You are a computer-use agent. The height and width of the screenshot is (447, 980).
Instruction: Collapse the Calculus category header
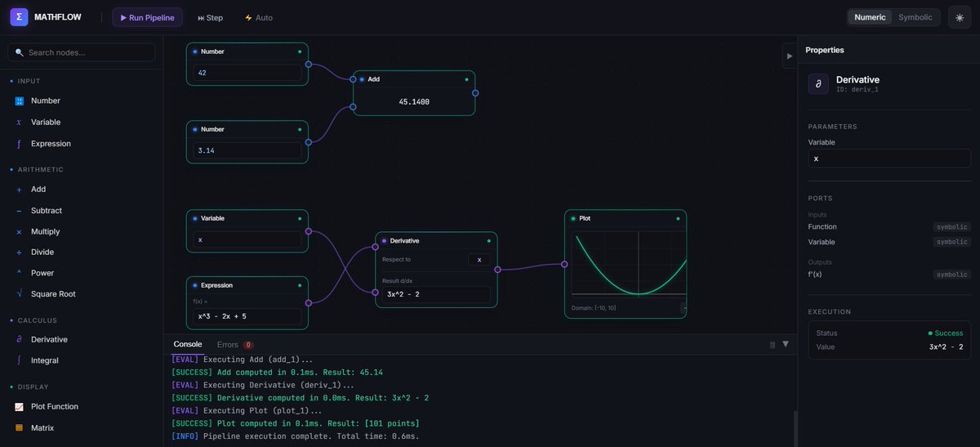coord(33,320)
